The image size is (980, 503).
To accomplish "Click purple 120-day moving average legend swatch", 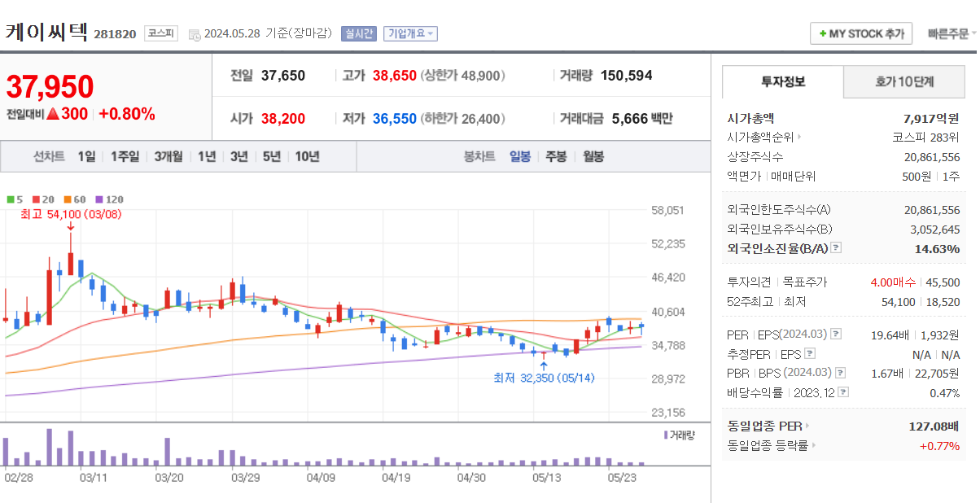I will (x=99, y=199).
